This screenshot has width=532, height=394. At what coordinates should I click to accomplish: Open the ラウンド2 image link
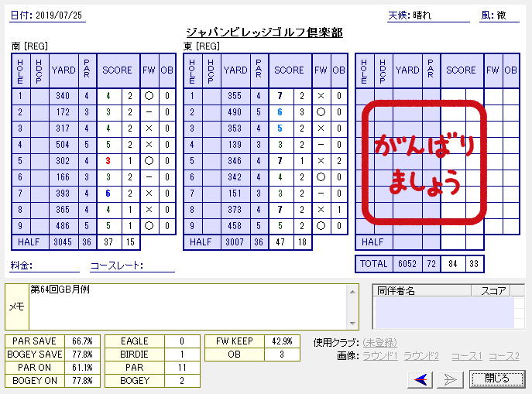pos(421,356)
